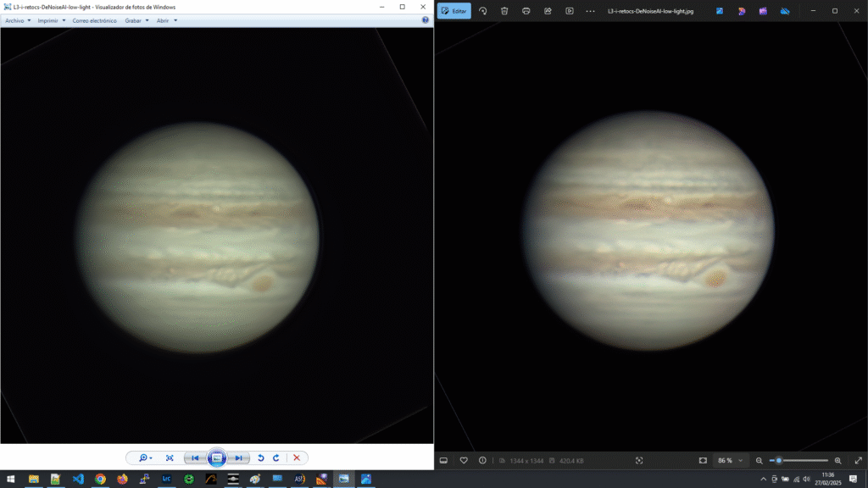The width and height of the screenshot is (868, 488).
Task: Go to previous image in Photo Viewer
Action: coord(195,458)
